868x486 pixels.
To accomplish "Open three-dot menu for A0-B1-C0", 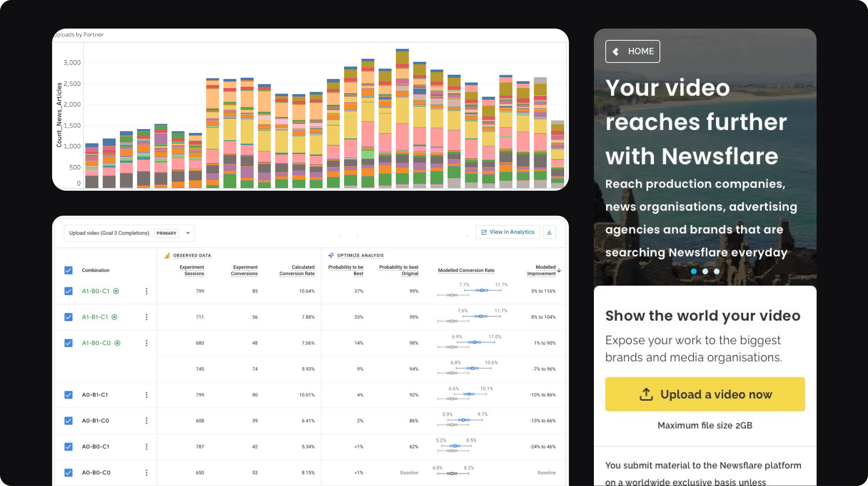I will tap(146, 421).
